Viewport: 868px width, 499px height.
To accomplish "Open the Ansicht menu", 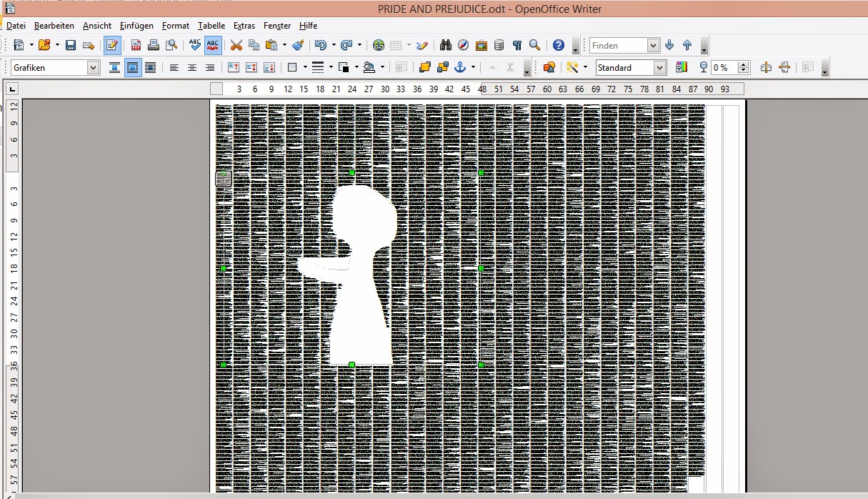I will (97, 26).
